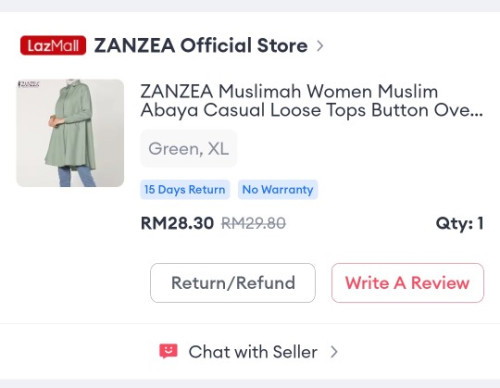Select the Green, XL variant chip
Viewport: 500px width, 388px height.
pos(189,149)
